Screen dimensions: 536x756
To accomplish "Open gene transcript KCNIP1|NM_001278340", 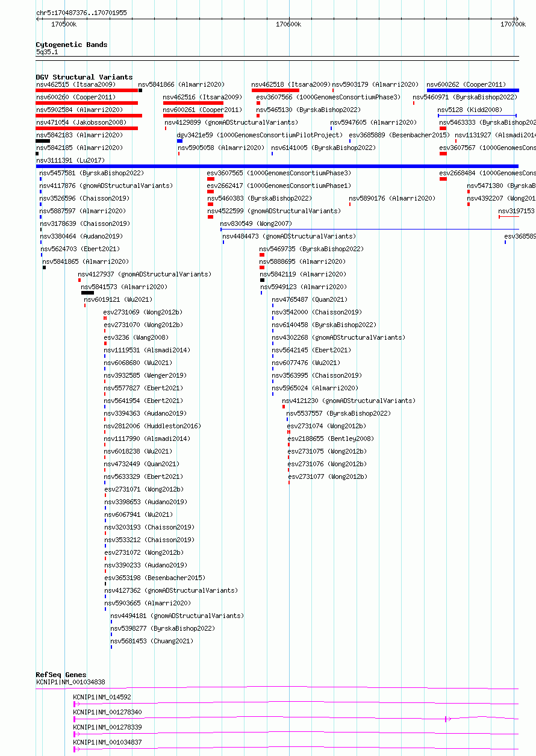I will [x=108, y=712].
